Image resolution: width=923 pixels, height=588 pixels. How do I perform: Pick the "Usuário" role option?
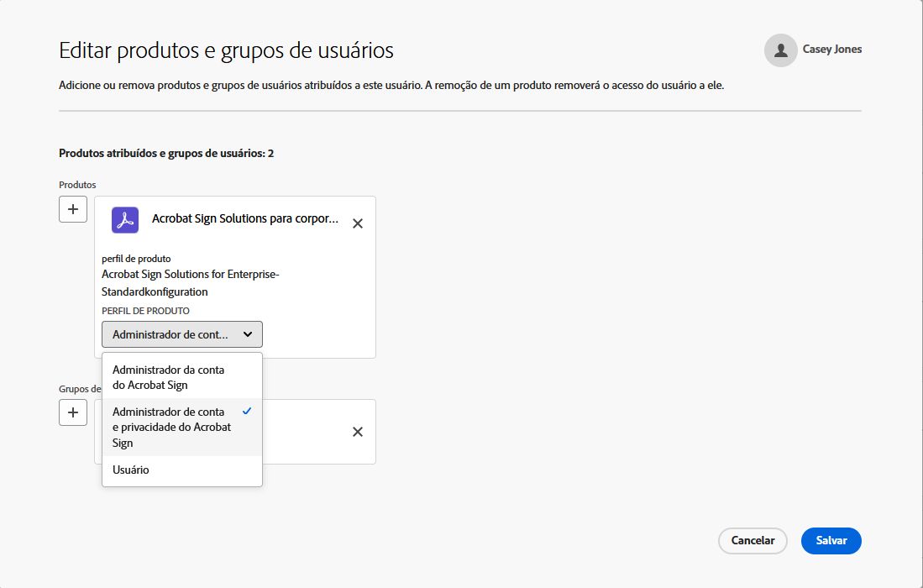tap(131, 470)
